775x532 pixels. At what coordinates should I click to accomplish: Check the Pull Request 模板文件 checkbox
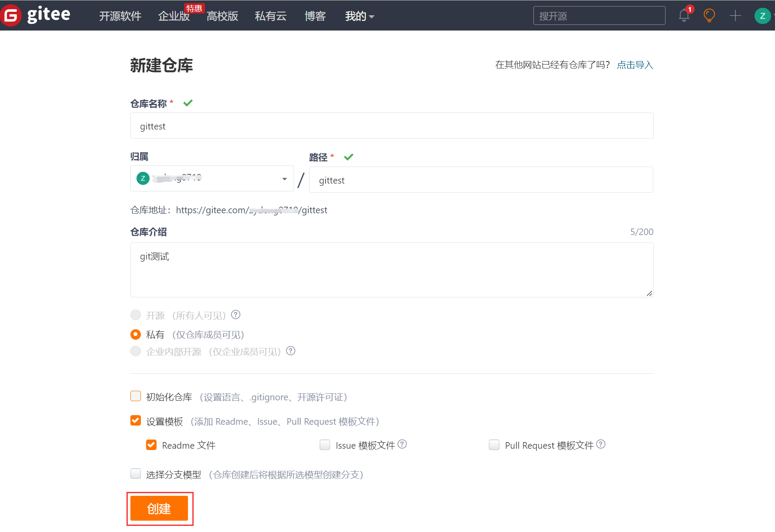pyautogui.click(x=494, y=445)
